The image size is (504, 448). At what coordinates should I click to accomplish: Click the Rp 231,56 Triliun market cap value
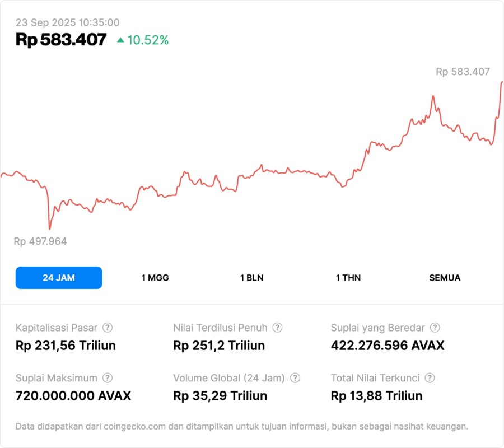pyautogui.click(x=66, y=346)
